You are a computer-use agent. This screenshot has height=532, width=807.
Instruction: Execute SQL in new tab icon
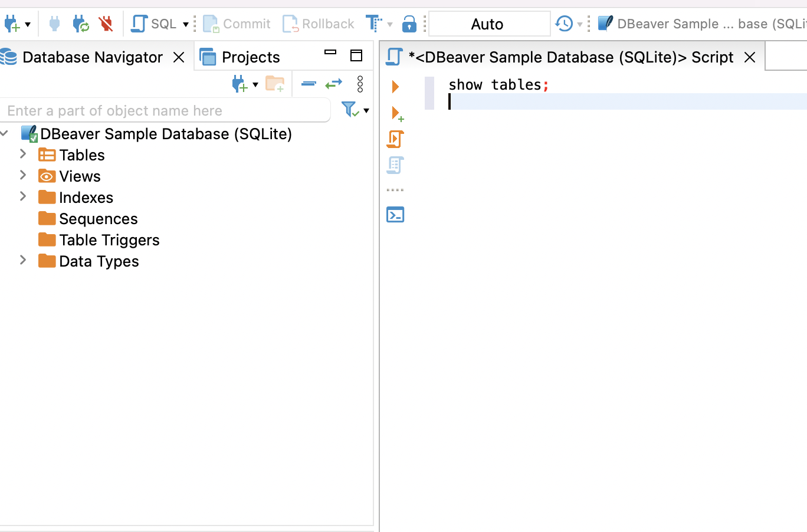(x=398, y=113)
